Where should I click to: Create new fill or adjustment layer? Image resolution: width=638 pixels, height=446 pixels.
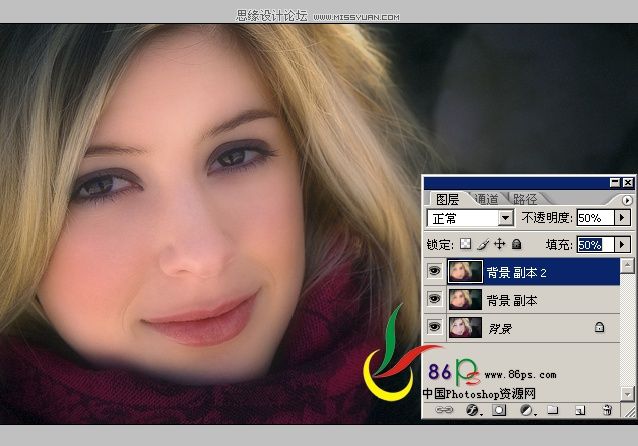coord(527,410)
